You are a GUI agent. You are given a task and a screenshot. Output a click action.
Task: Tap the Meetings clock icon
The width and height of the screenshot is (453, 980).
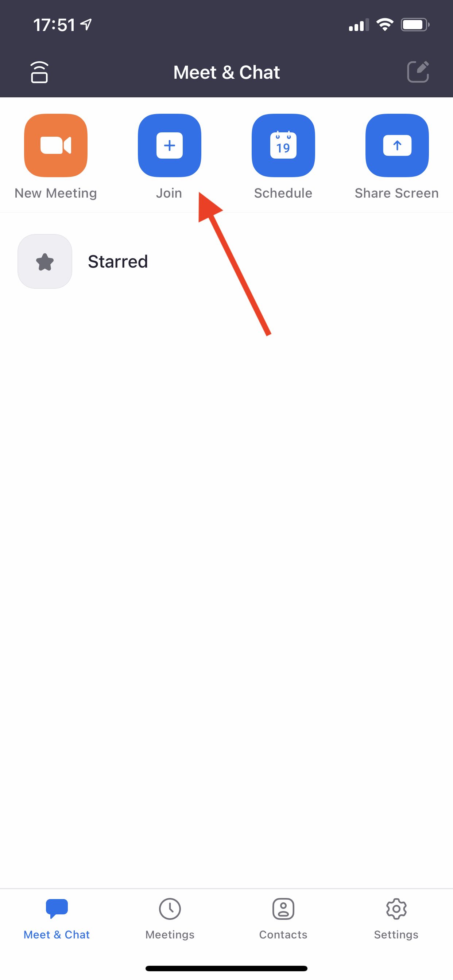170,909
